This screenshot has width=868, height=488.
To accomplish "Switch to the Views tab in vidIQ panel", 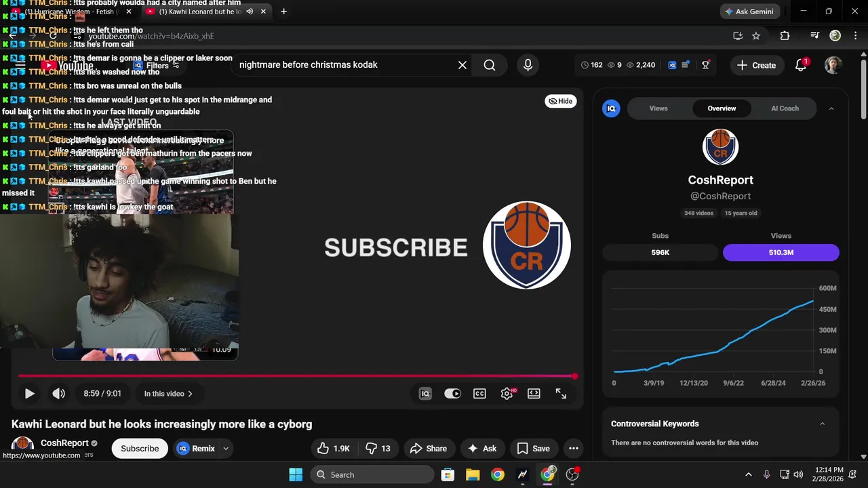I will point(658,108).
